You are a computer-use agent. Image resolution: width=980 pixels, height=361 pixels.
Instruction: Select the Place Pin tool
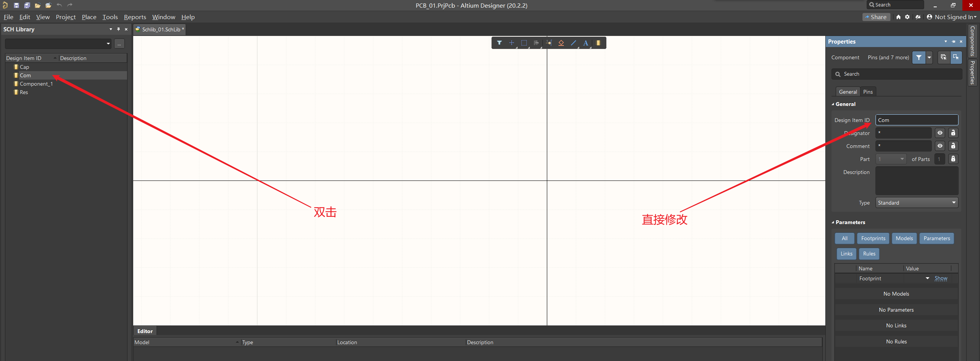(x=549, y=43)
